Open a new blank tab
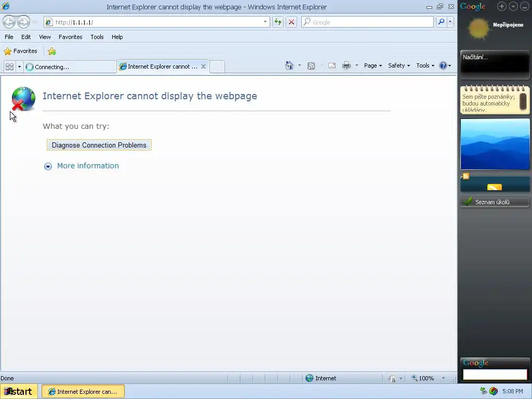This screenshot has height=399, width=532. [x=217, y=66]
